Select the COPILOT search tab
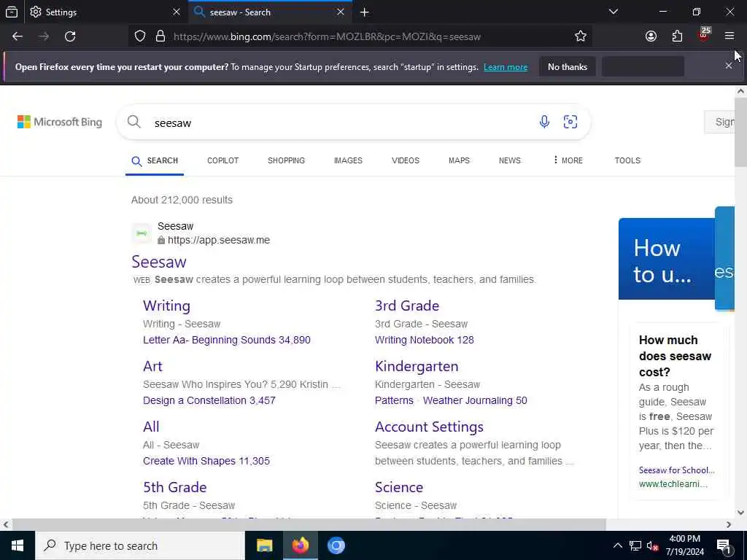The width and height of the screenshot is (747, 560). pos(223,160)
